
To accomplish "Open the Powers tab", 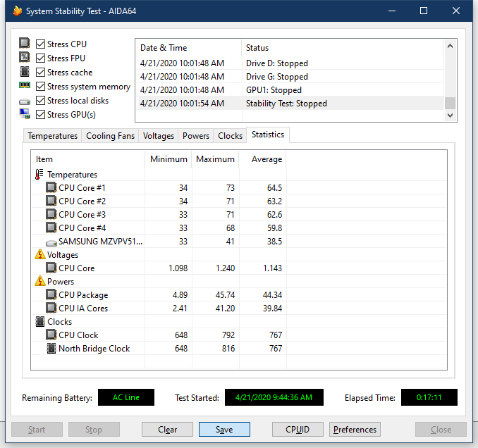I will [x=196, y=136].
